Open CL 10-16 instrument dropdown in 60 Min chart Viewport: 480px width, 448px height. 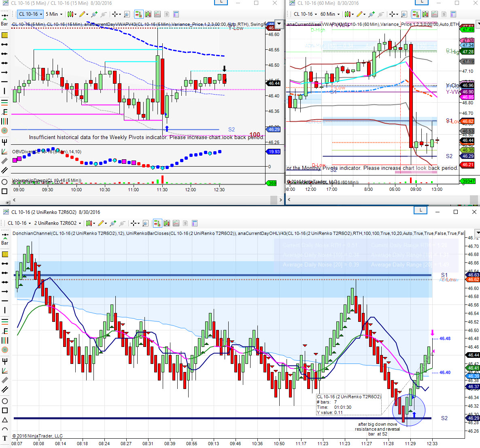tap(305, 14)
